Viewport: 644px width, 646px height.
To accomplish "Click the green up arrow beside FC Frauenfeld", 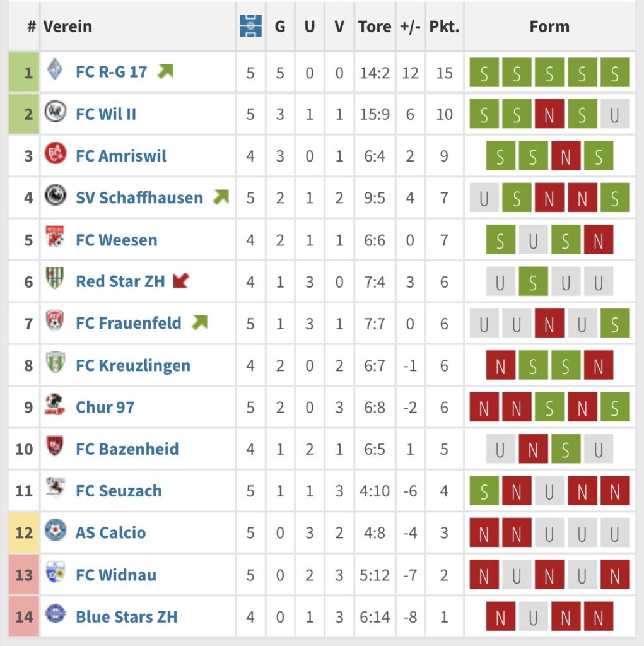I will point(200,322).
